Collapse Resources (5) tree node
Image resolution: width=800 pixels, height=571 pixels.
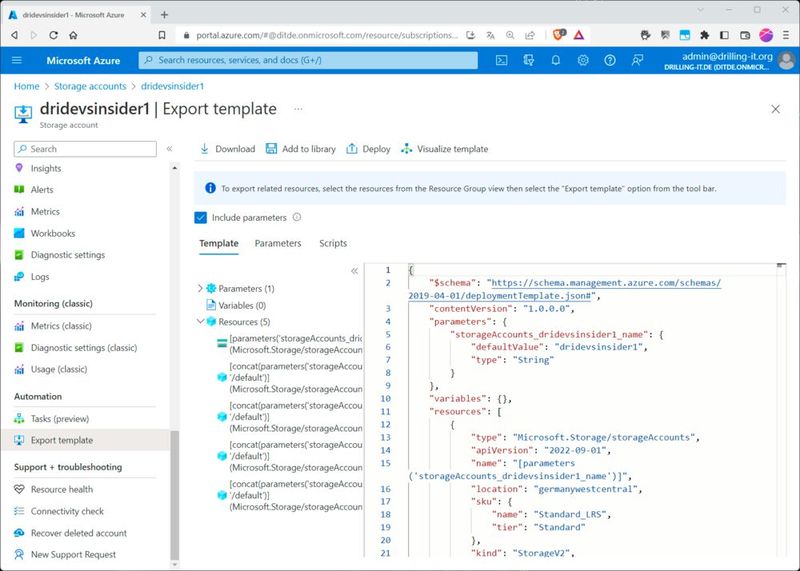pos(200,321)
